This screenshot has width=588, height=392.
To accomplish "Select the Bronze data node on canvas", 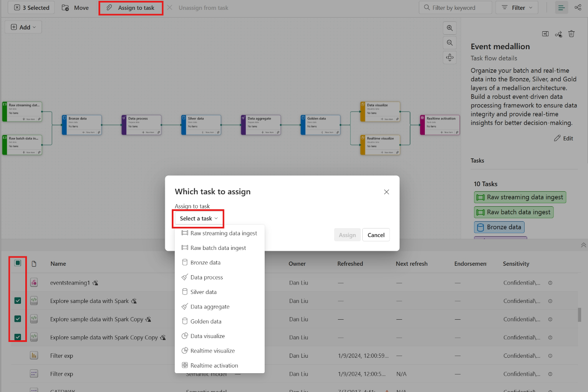I will pyautogui.click(x=81, y=125).
